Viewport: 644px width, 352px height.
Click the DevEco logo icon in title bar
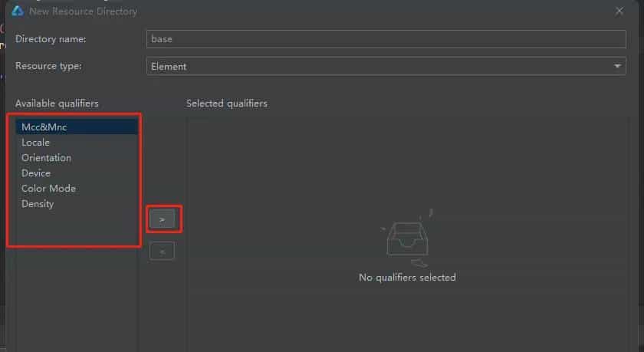pos(18,11)
